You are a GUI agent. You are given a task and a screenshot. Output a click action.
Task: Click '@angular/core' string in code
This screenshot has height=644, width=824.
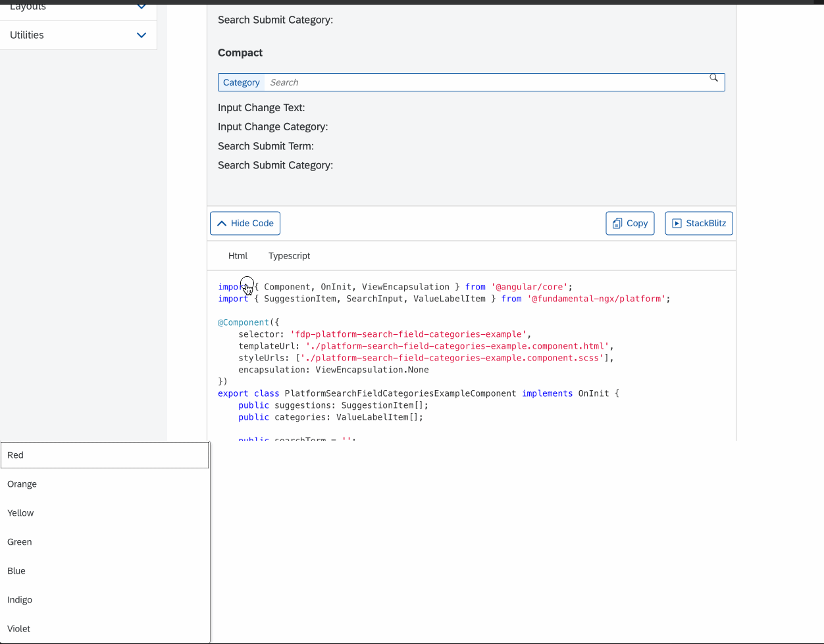click(x=529, y=287)
